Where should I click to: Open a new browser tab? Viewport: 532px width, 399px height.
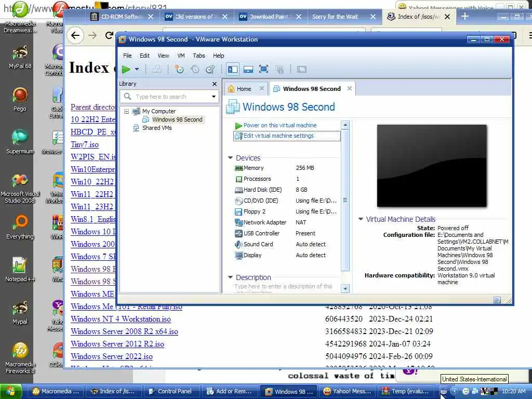pos(465,16)
